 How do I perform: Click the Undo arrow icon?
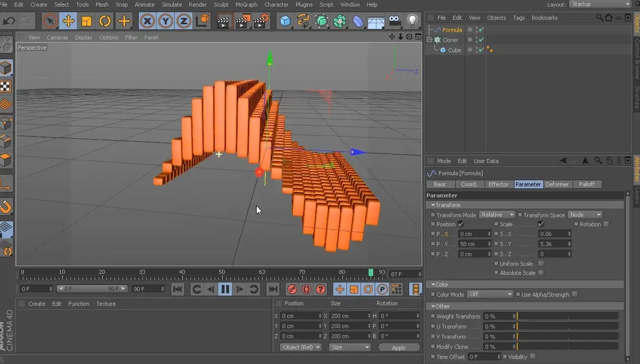click(9, 21)
